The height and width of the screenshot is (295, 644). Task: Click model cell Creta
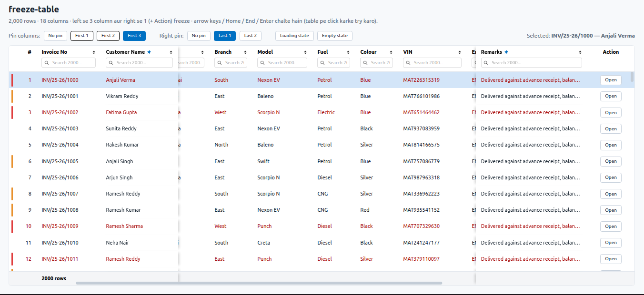264,243
